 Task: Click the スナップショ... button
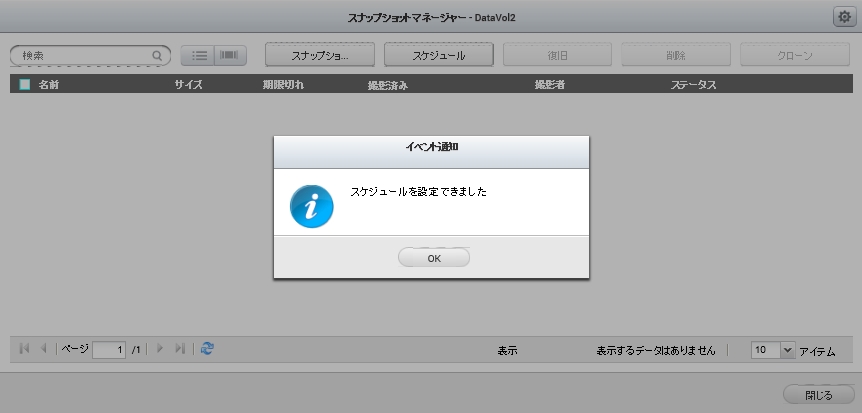[x=319, y=56]
